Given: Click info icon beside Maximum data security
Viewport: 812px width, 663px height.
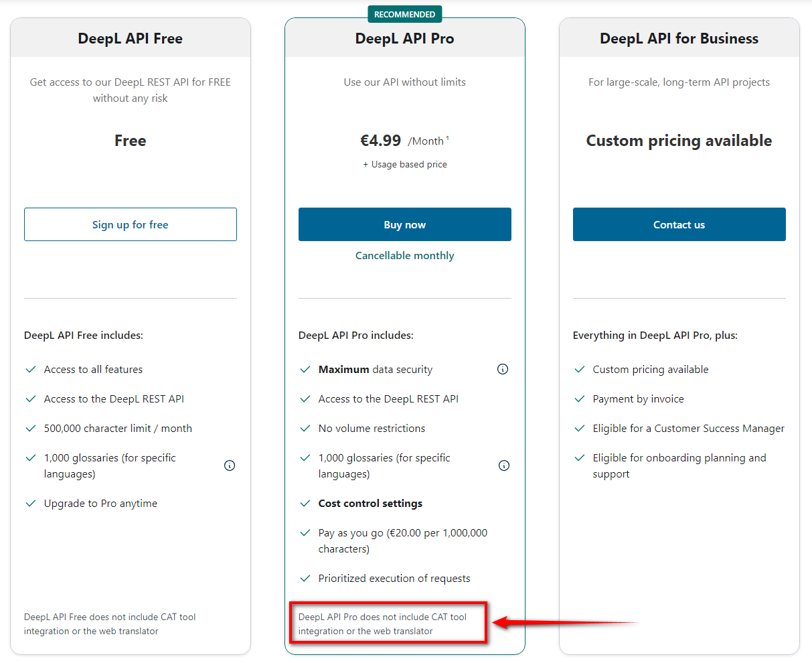Looking at the screenshot, I should (503, 369).
